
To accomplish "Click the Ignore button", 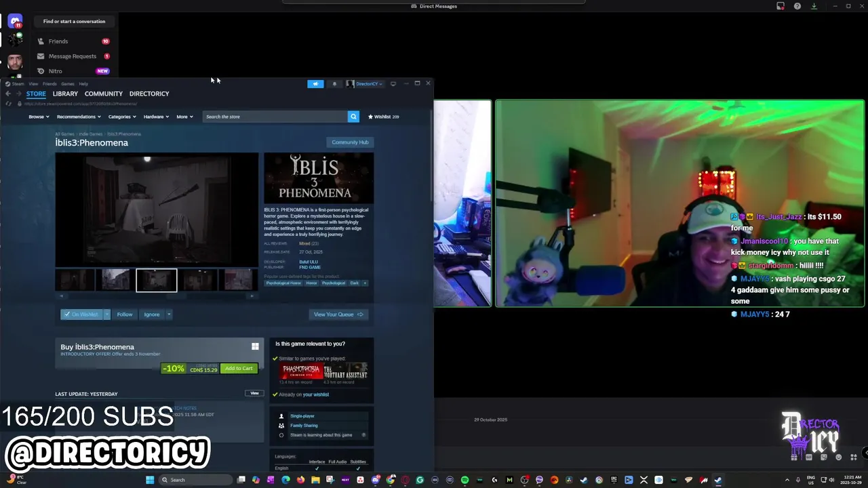I will point(152,314).
